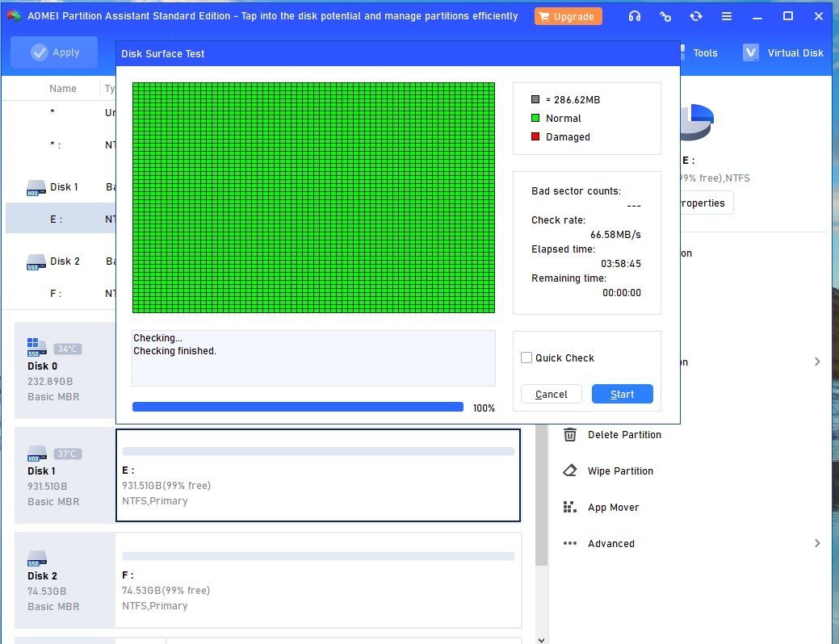Open the Tools menu
Screen dimensions: 839x644
pos(704,52)
